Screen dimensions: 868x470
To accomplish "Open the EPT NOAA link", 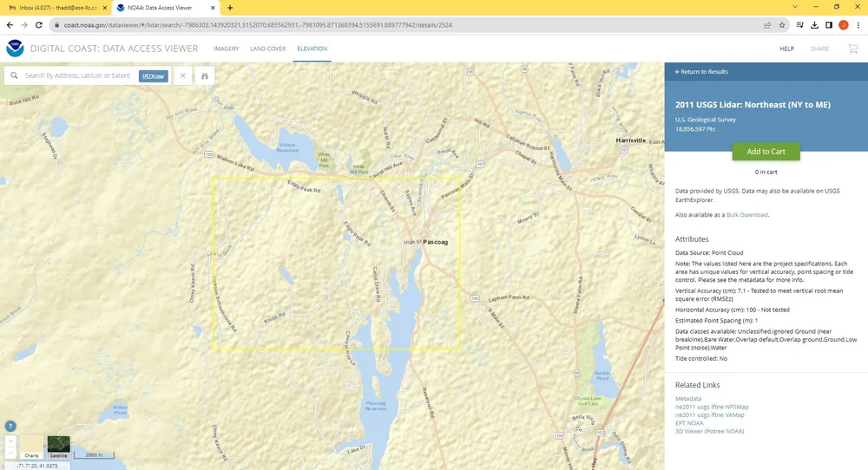I will pos(689,423).
